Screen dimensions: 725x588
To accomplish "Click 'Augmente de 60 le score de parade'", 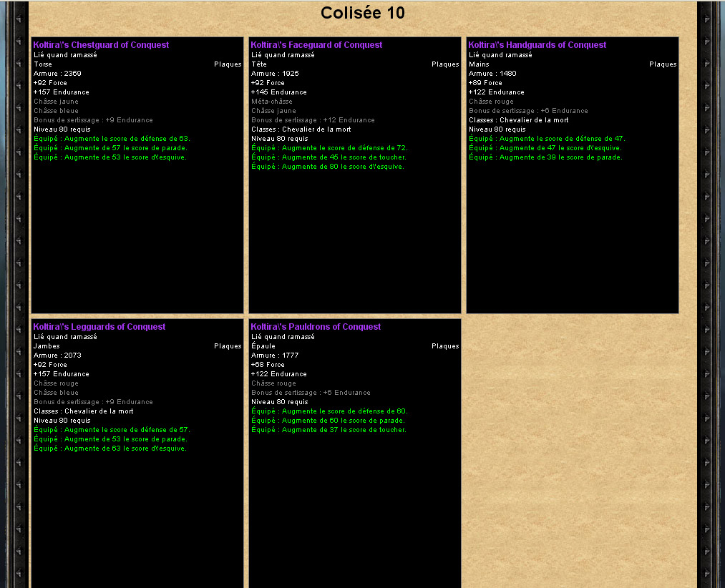I will coord(328,421).
